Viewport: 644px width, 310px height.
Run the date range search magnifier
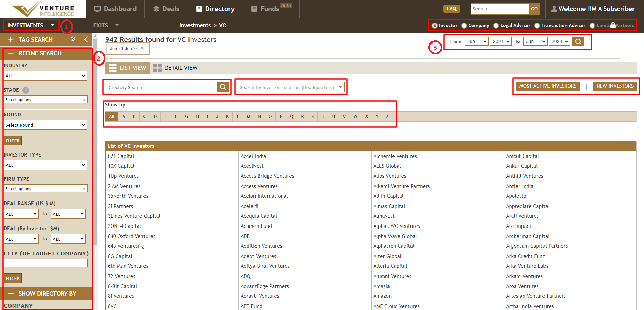pyautogui.click(x=578, y=42)
